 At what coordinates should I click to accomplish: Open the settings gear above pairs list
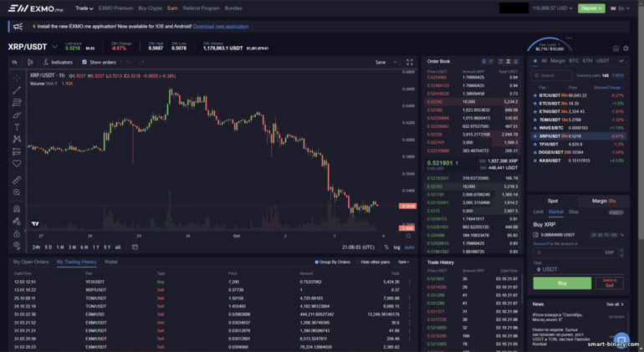click(x=626, y=48)
